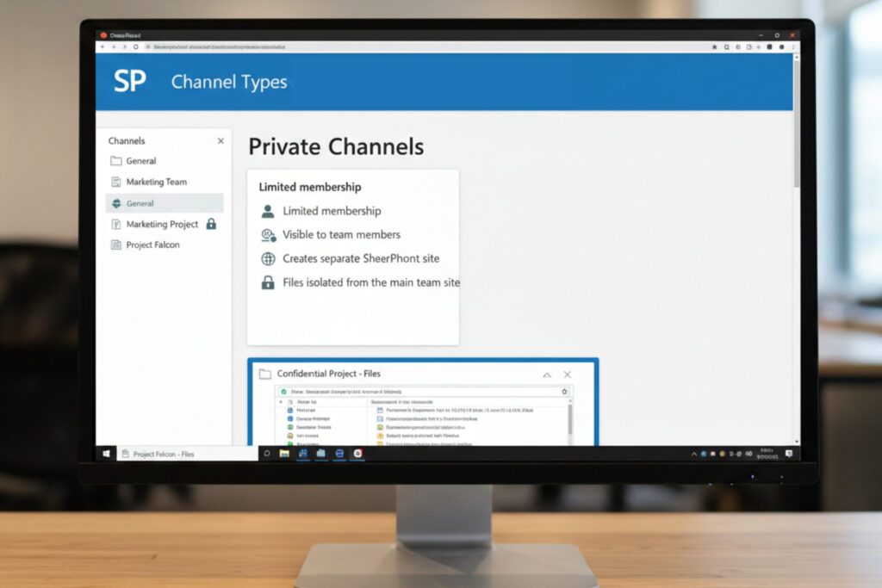Open the Windows Start menu

pos(108,454)
